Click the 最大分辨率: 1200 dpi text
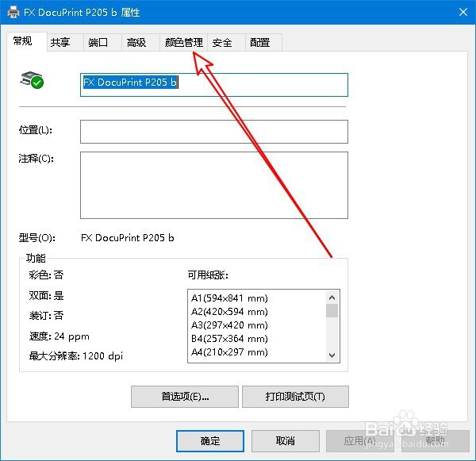The width and height of the screenshot is (476, 461). pyautogui.click(x=76, y=356)
